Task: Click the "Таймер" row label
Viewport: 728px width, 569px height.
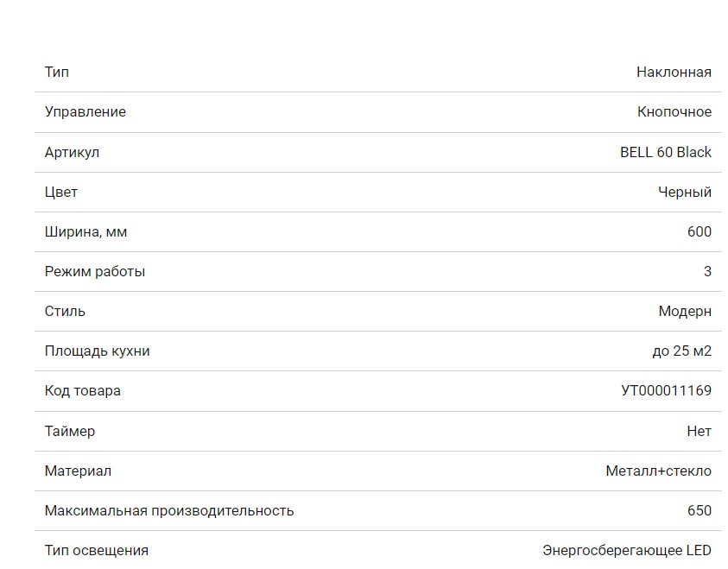Action: (69, 431)
